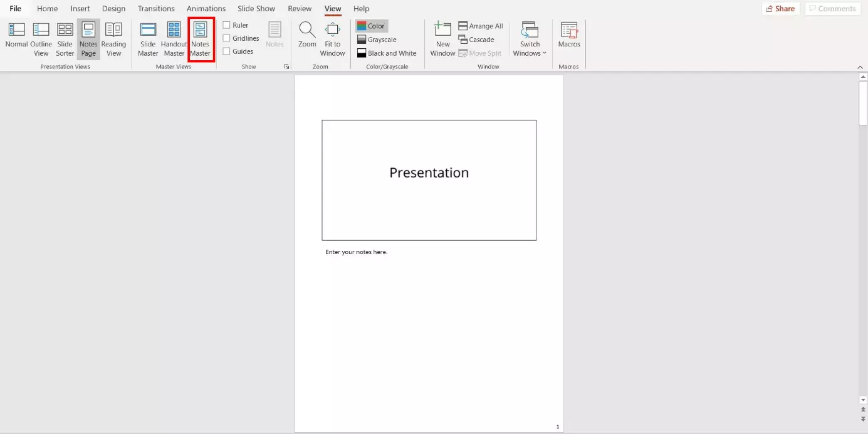Open Outline View

click(41, 40)
